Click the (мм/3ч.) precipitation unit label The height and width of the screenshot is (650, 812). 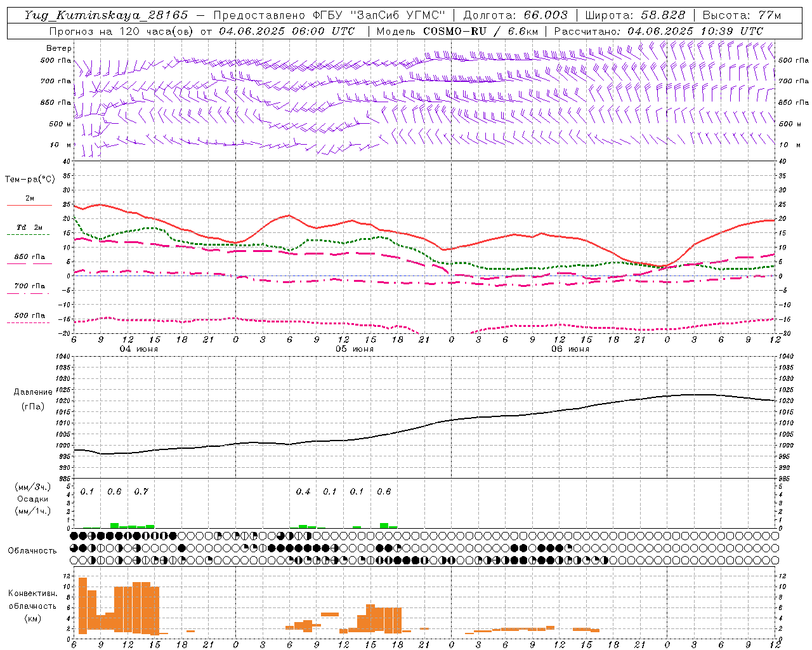pyautogui.click(x=33, y=487)
